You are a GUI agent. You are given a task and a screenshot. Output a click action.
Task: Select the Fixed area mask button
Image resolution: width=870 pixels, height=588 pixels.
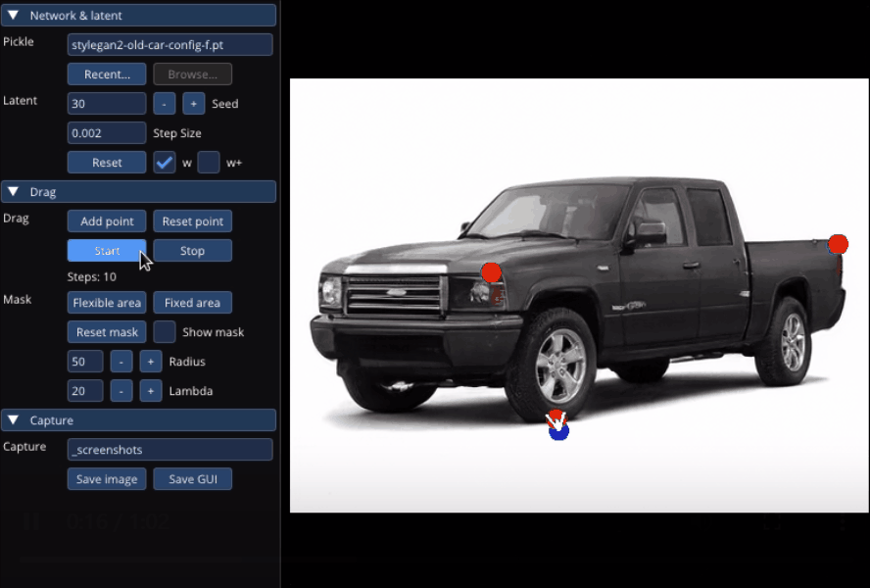click(192, 303)
